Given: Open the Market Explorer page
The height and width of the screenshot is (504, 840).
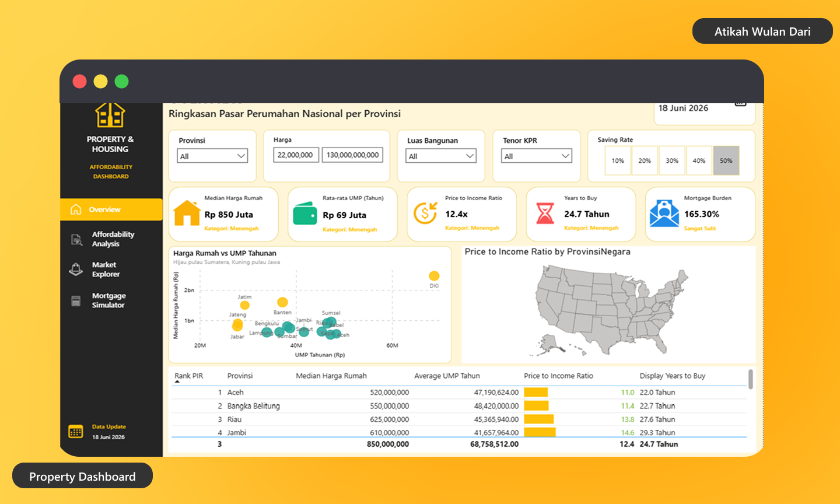Looking at the screenshot, I should pos(106,269).
